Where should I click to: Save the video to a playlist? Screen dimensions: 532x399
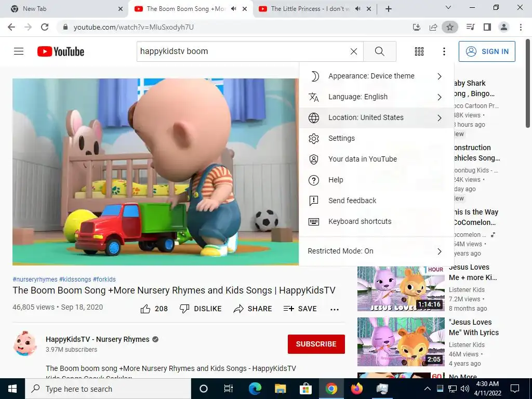pyautogui.click(x=300, y=309)
